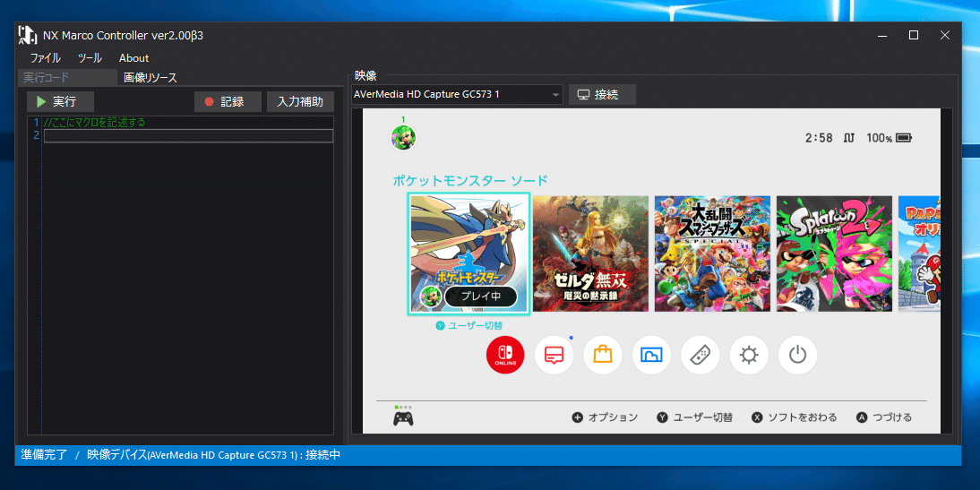Screen dimensions: 980x490
Task: Open the System Settings gear icon
Action: click(749, 356)
